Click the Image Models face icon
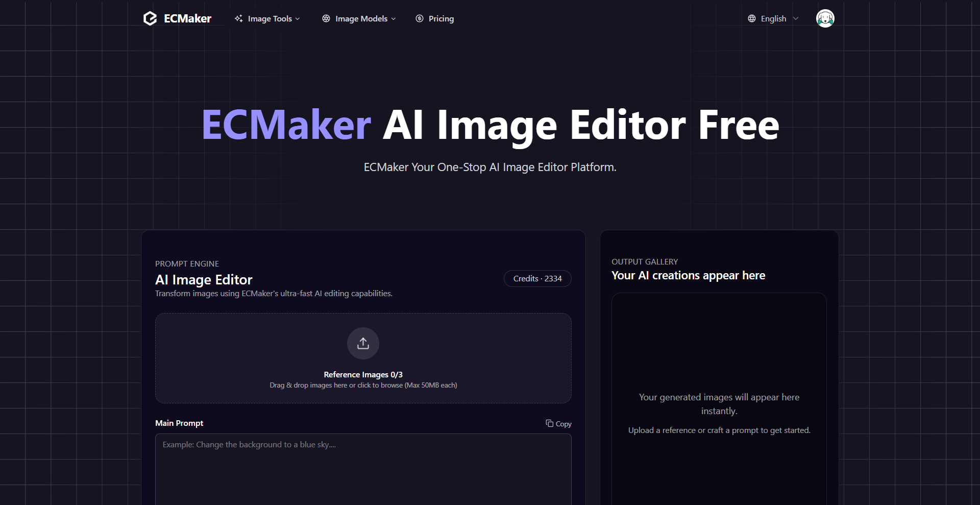 point(326,18)
